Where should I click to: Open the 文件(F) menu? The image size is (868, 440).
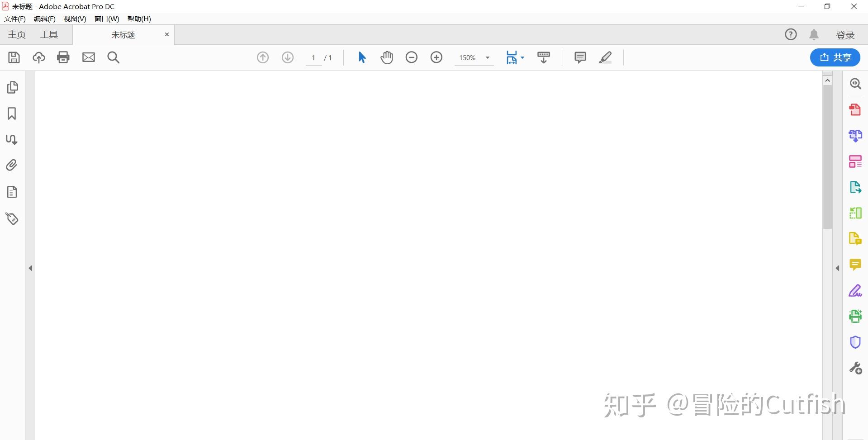(x=15, y=19)
